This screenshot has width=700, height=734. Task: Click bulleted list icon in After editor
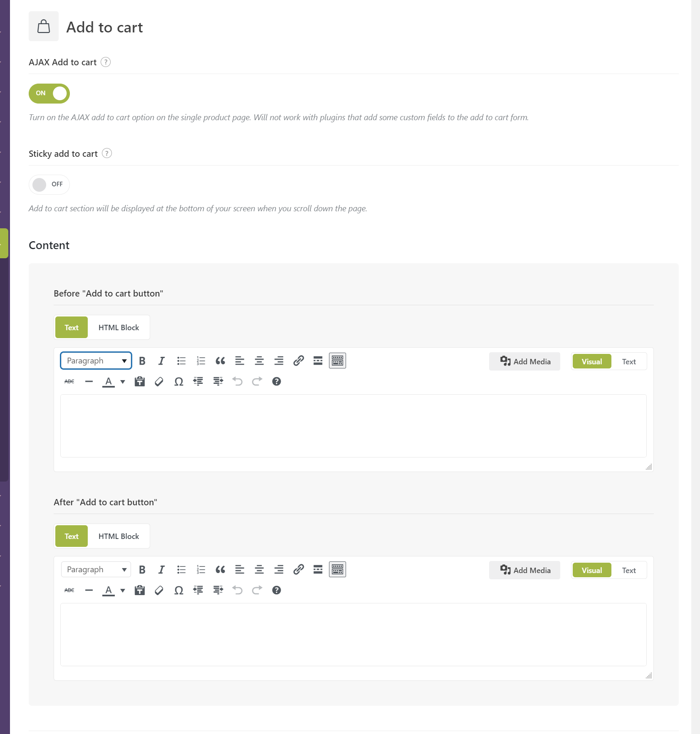(181, 570)
